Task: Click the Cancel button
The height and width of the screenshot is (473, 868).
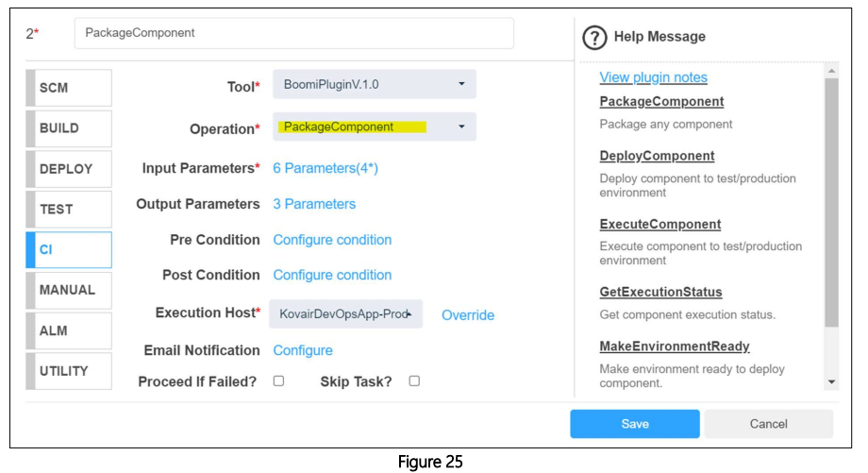Action: coord(768,424)
